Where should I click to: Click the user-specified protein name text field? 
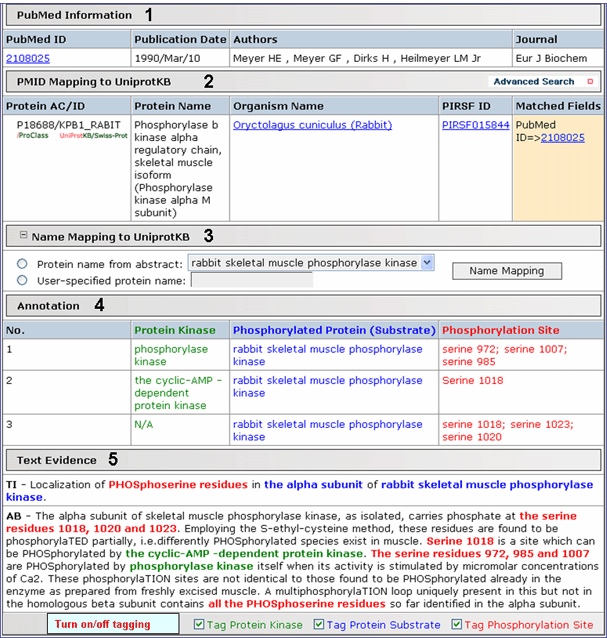point(251,280)
